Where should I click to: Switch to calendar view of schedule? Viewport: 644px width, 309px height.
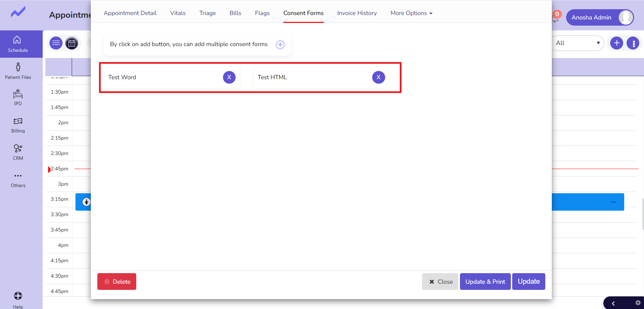click(x=72, y=43)
